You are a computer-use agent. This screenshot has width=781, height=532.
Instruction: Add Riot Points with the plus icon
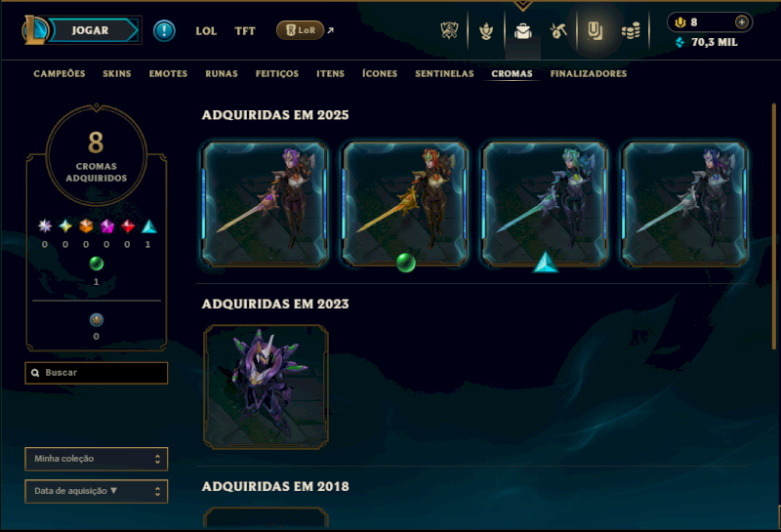(x=742, y=21)
